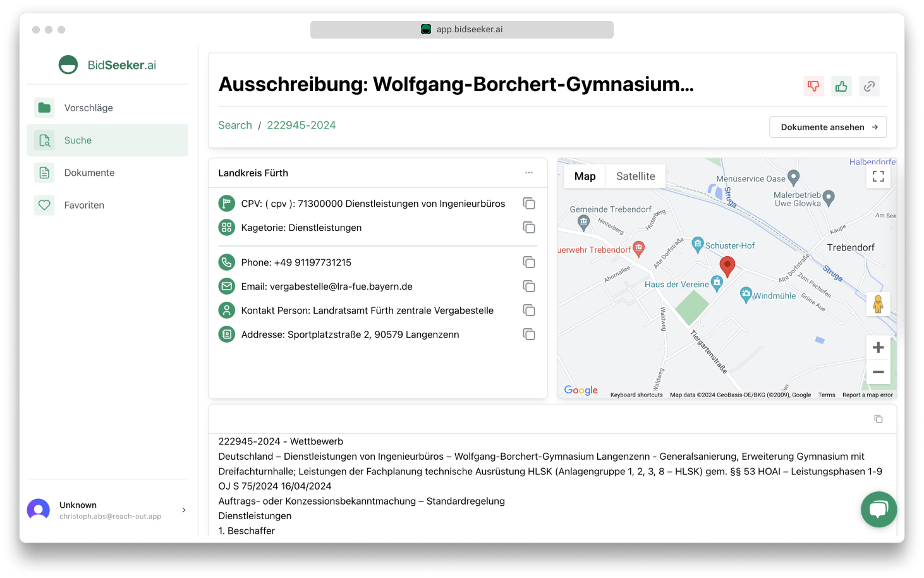Click the Dokumente ansehen button
Screen dimensions: 924x578
coord(827,127)
